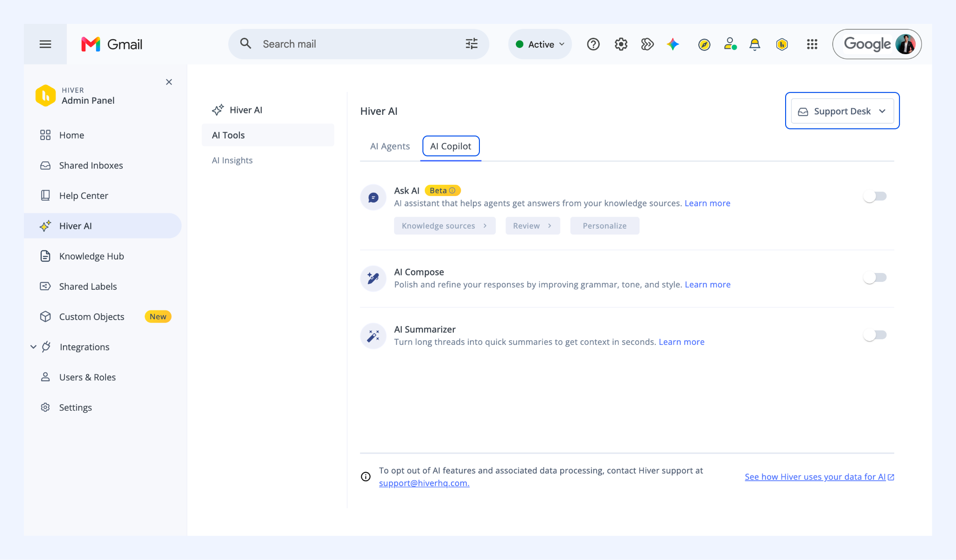Open the Support Desk inbox dropdown
This screenshot has width=956, height=560.
tap(842, 111)
